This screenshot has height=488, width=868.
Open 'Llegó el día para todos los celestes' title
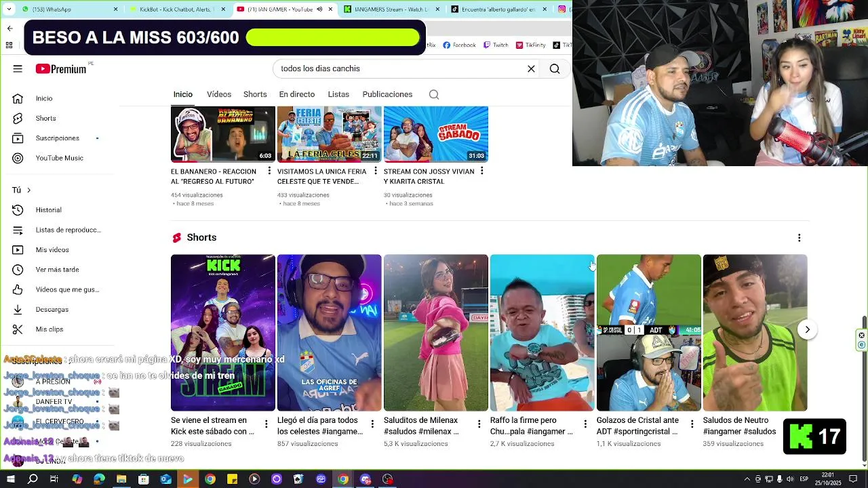(x=320, y=426)
